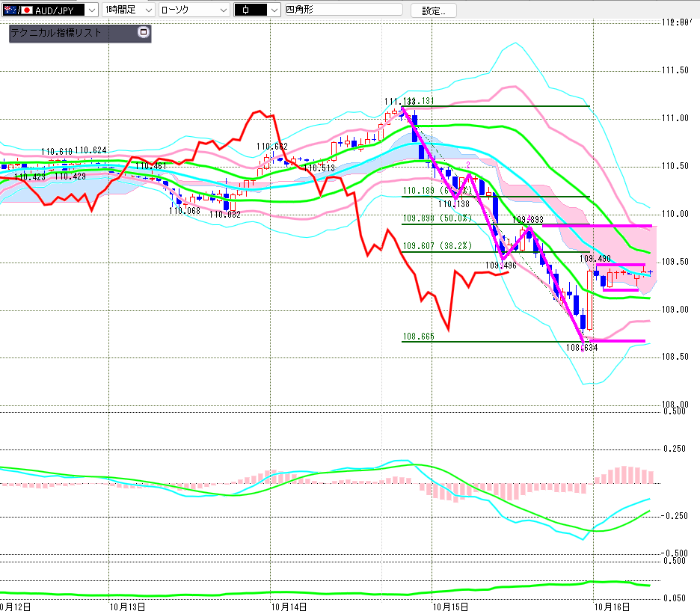Click the 111.50 price axis label
The image size is (700, 614).
675,70
